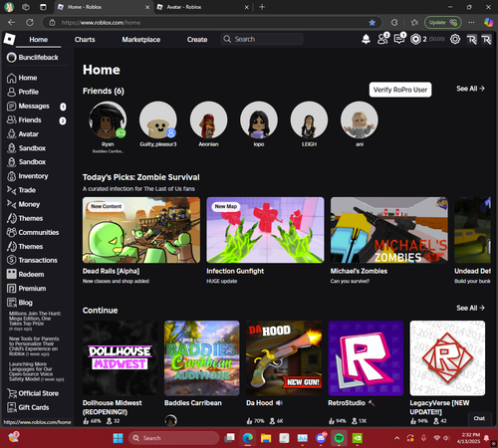Image resolution: width=498 pixels, height=448 pixels.
Task: Click the first RoPro extension icon
Action: (x=472, y=40)
